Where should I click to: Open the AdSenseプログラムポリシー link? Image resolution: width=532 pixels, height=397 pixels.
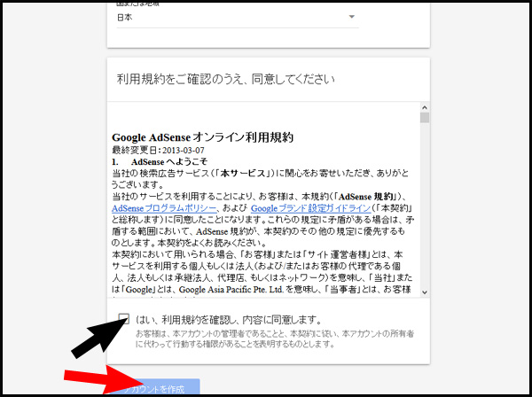coord(164,208)
